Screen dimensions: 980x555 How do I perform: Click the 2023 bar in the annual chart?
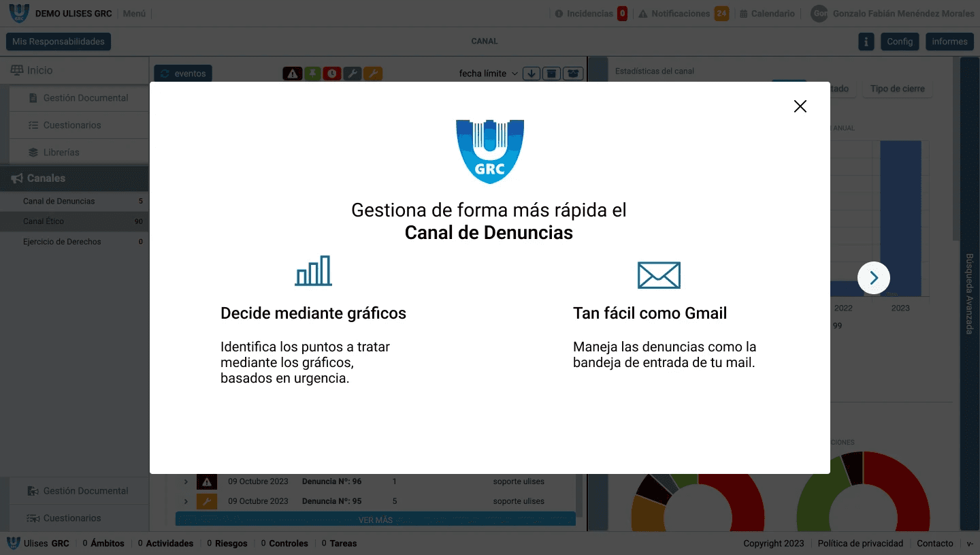coord(900,219)
